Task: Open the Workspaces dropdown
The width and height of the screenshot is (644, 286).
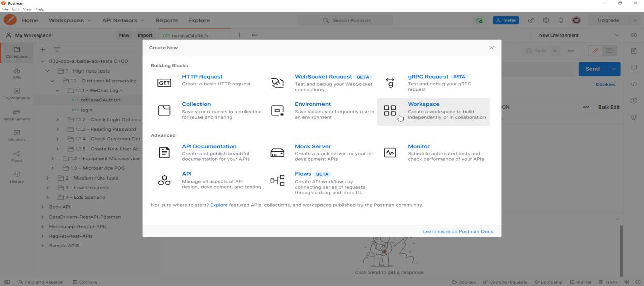Action: click(x=69, y=20)
